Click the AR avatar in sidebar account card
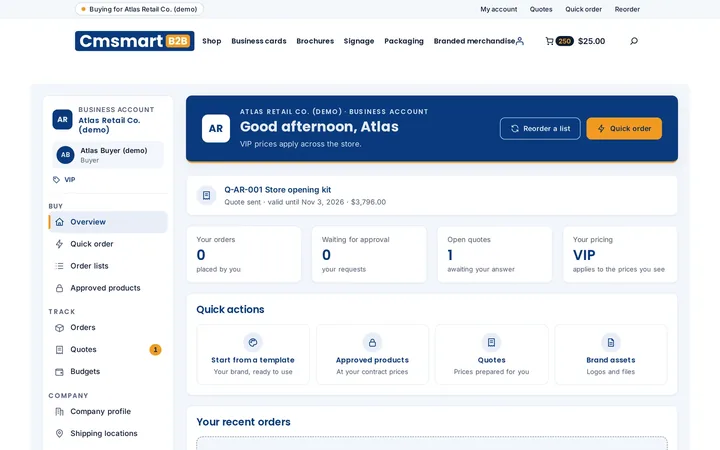The image size is (720, 450). click(62, 119)
